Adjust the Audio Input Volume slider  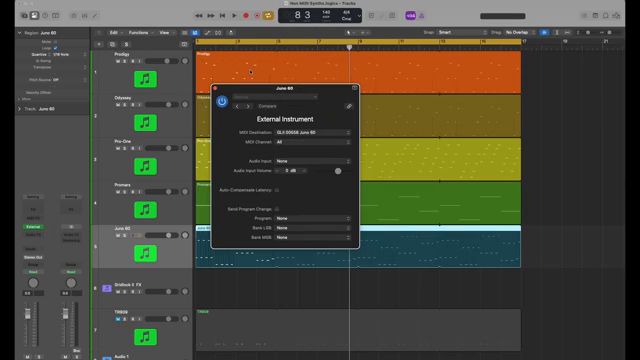(338, 171)
